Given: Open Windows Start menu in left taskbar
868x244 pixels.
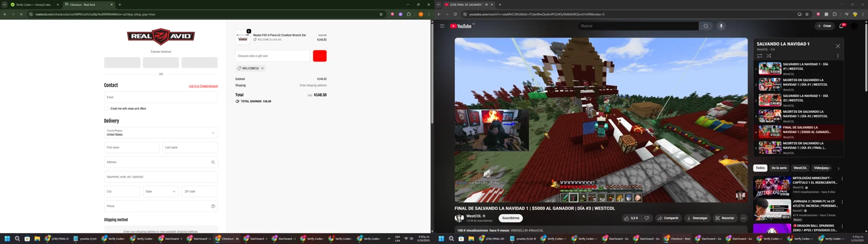Looking at the screenshot, I should (8, 238).
